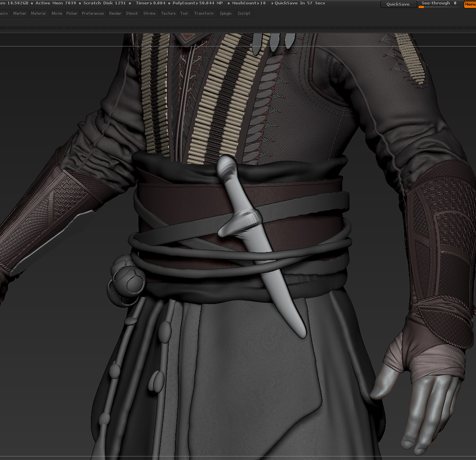Image resolution: width=476 pixels, height=460 pixels.
Task: Open the Stencil menu
Action: tap(132, 13)
